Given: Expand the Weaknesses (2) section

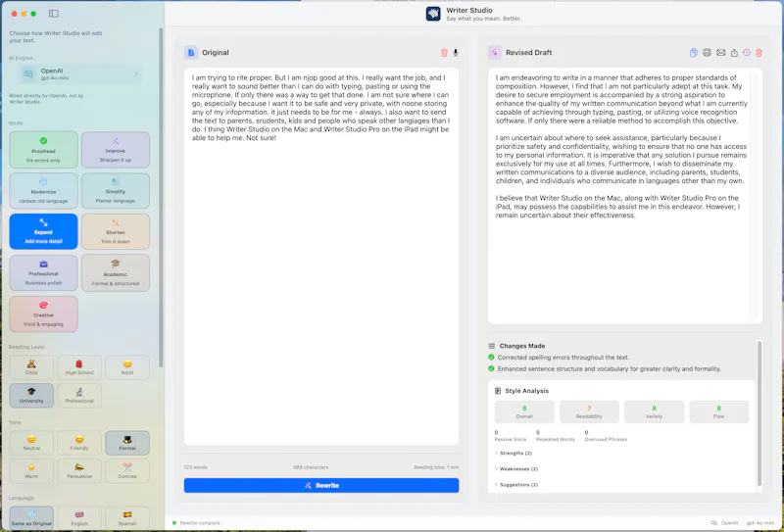Looking at the screenshot, I should click(516, 469).
